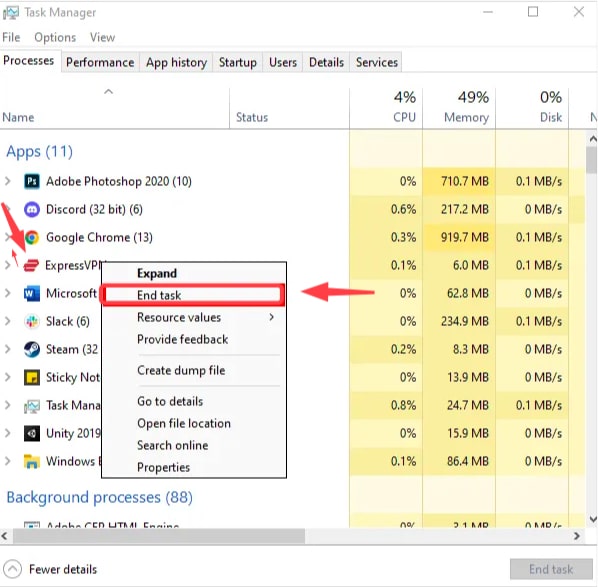598x587 pixels.
Task: Click the Discord app icon
Action: point(32,209)
